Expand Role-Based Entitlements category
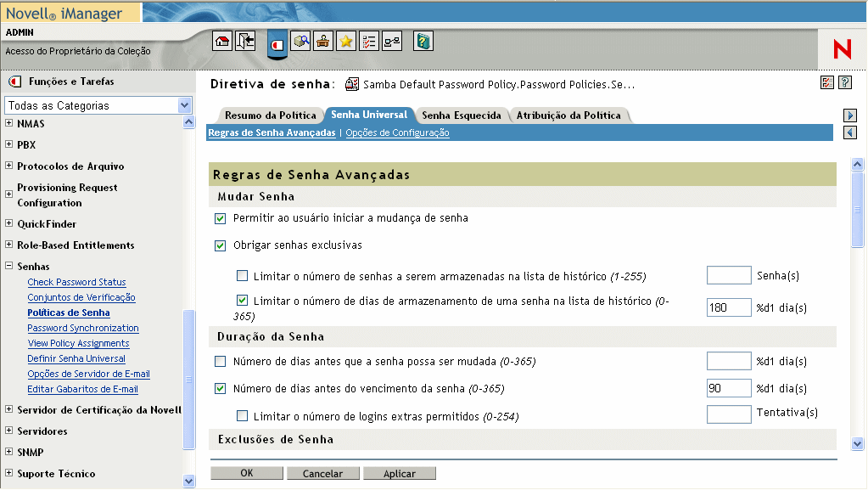 (x=8, y=245)
